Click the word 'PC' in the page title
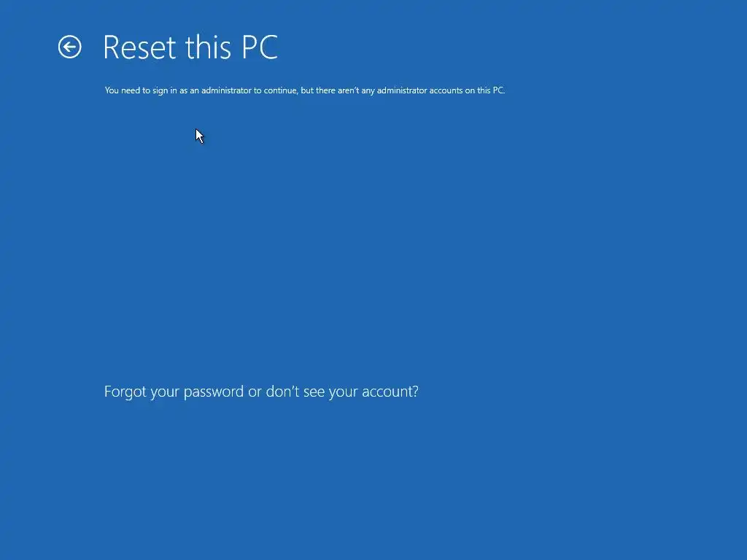747x560 pixels. pyautogui.click(x=260, y=47)
